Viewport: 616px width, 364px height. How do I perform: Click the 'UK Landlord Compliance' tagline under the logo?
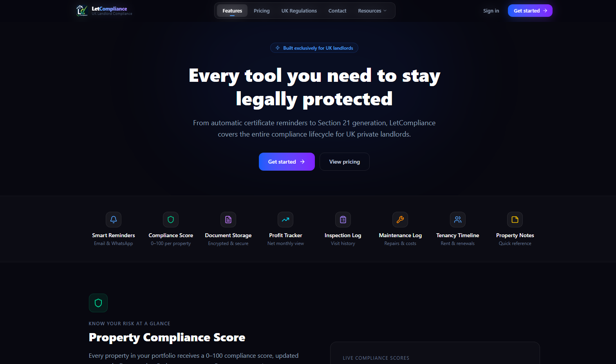click(112, 14)
